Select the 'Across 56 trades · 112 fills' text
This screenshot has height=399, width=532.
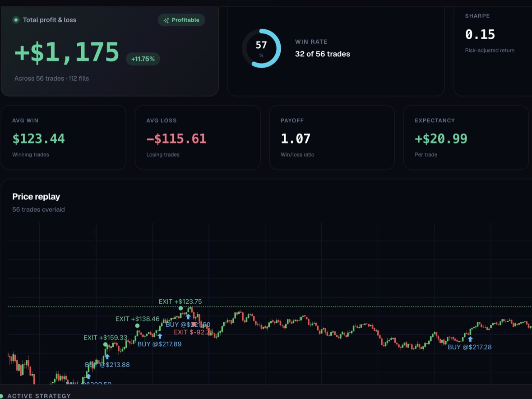51,79
